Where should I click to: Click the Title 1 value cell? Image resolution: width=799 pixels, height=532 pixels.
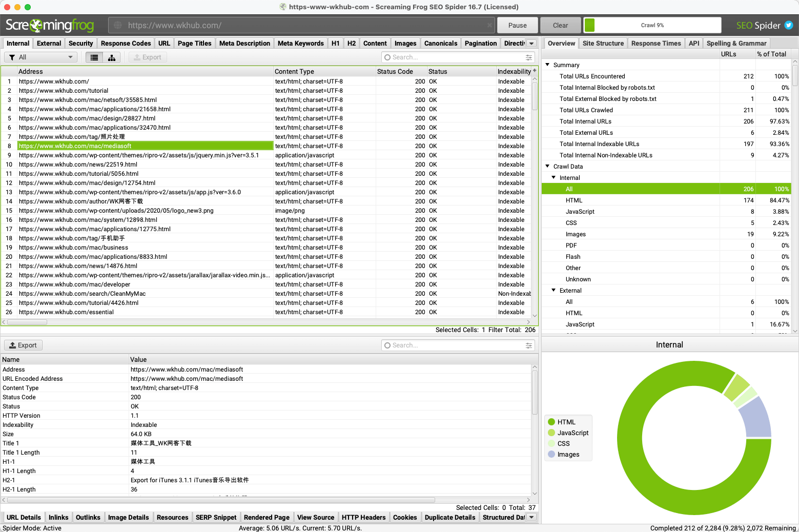click(x=330, y=443)
